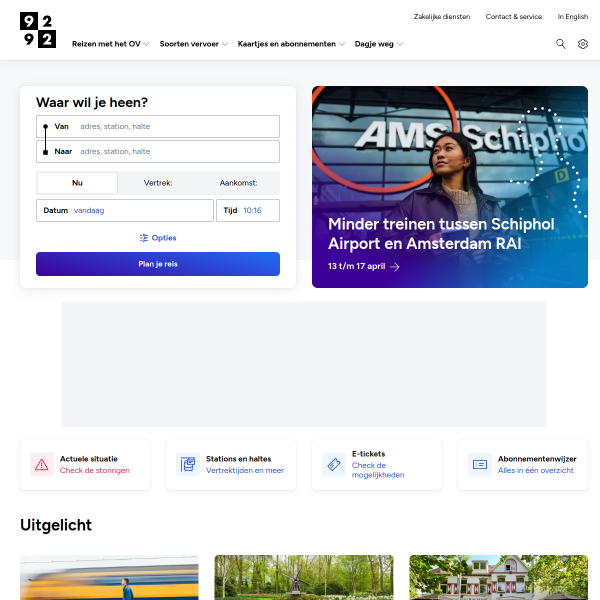This screenshot has width=600, height=600.
Task: Click the arrow next to 13 t/m 17 april
Action: click(395, 266)
